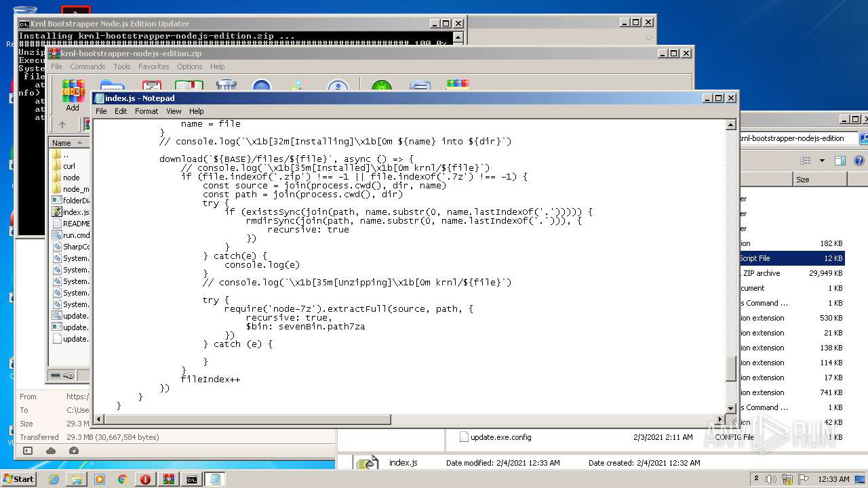Open Internet Explorer from taskbar
This screenshot has height=488, width=868.
click(54, 479)
